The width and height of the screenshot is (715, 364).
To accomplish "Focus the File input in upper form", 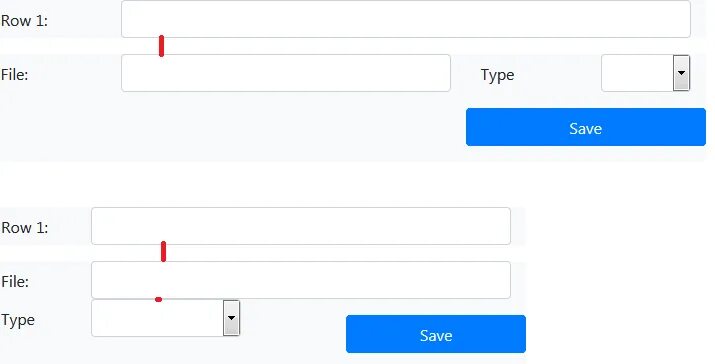I will coord(286,73).
